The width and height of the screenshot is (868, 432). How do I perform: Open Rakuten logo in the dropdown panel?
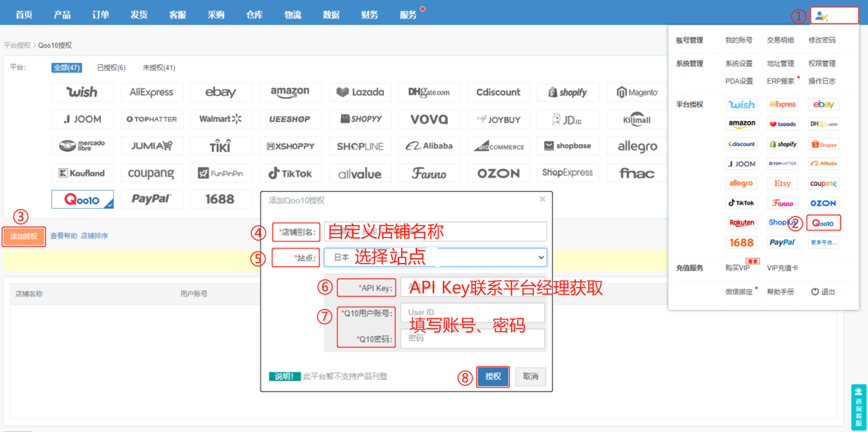pos(741,223)
